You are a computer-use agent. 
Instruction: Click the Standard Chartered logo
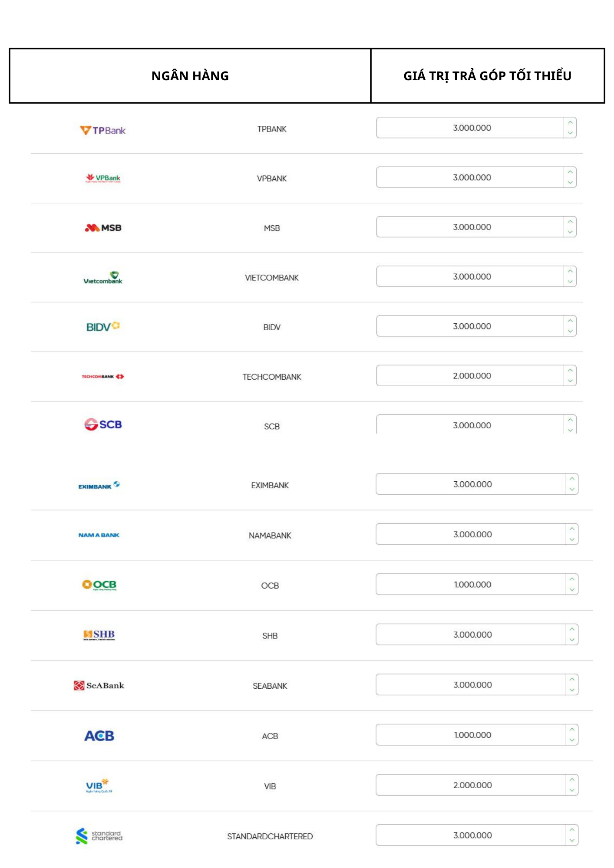pyautogui.click(x=99, y=836)
